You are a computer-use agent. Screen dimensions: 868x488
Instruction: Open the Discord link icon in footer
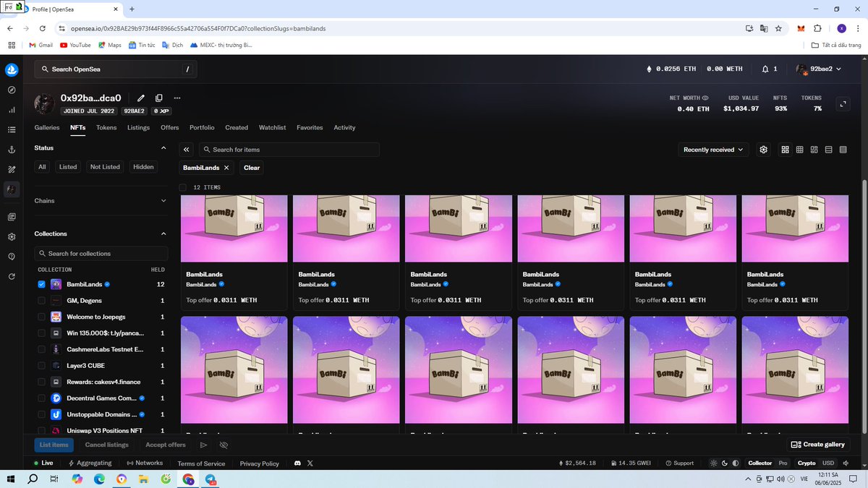pos(297,463)
